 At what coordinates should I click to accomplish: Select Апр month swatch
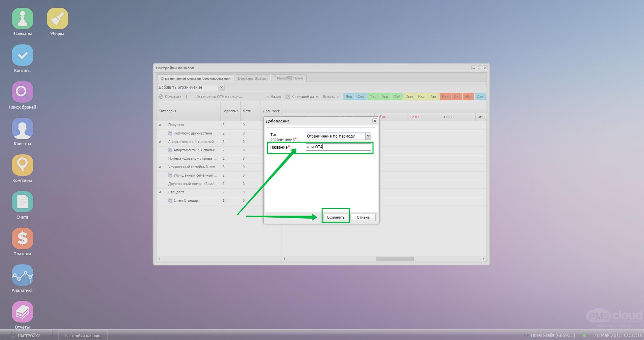[385, 97]
